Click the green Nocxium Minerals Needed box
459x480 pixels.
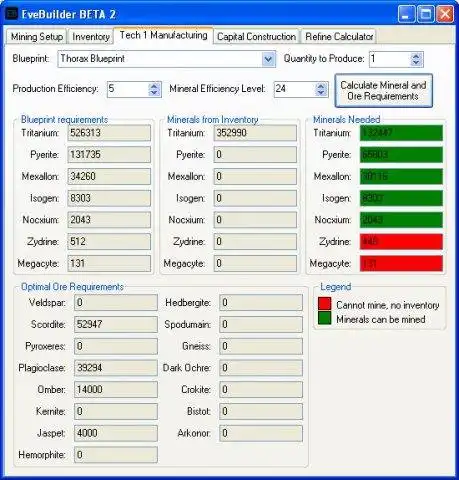401,220
